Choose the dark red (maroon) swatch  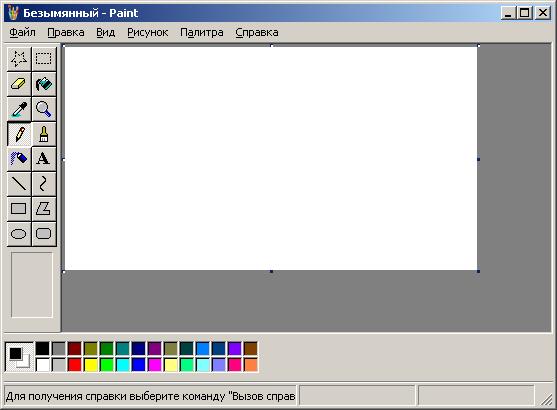click(x=75, y=349)
